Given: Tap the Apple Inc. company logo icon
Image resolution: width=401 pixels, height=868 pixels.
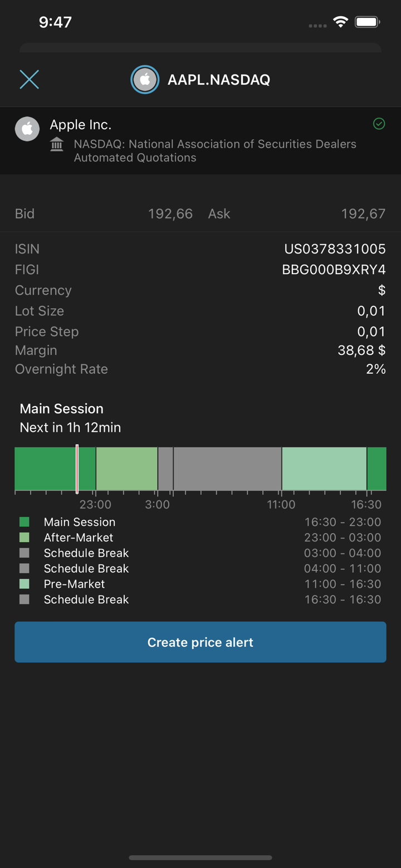Looking at the screenshot, I should (x=27, y=129).
